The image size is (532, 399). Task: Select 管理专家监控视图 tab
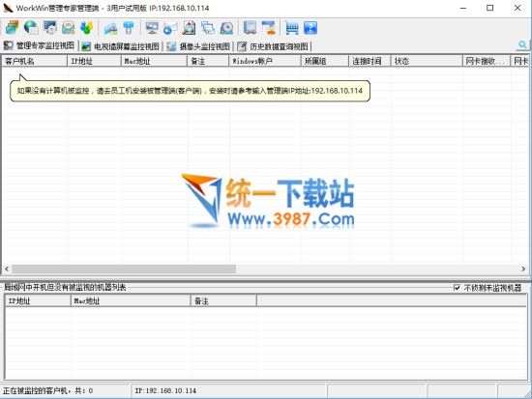pos(39,45)
